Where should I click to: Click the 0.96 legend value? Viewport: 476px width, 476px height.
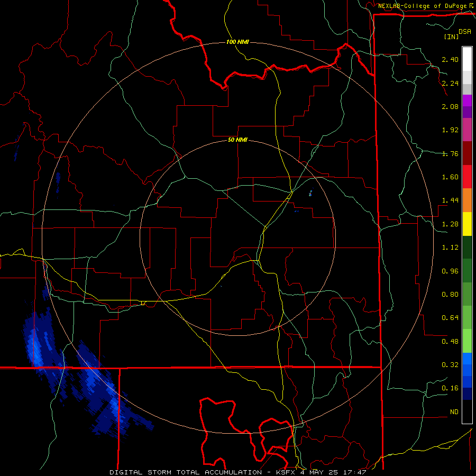[x=450, y=271]
